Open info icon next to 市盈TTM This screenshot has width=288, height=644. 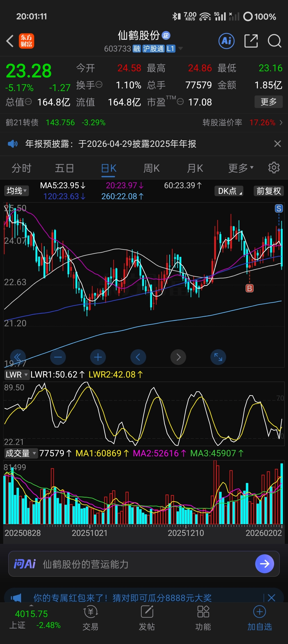tap(181, 102)
